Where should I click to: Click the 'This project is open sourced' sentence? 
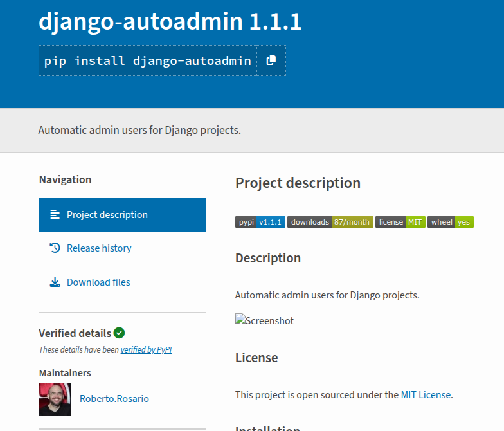click(344, 395)
